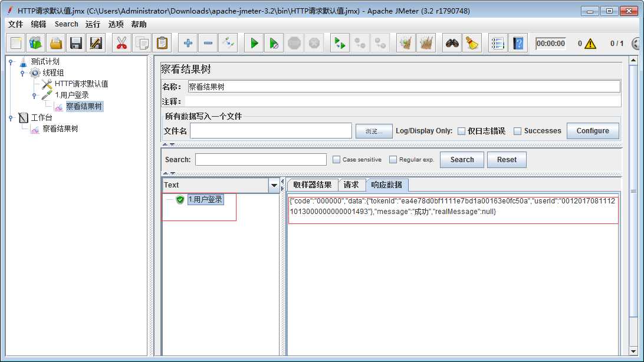This screenshot has width=644, height=362.
Task: Select HTTP请求默认值 in tree
Action: pyautogui.click(x=81, y=84)
